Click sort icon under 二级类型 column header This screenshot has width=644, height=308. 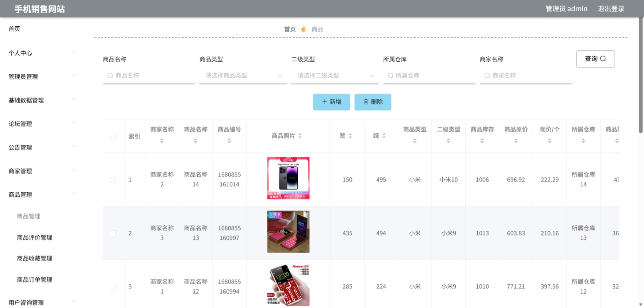tap(448, 141)
